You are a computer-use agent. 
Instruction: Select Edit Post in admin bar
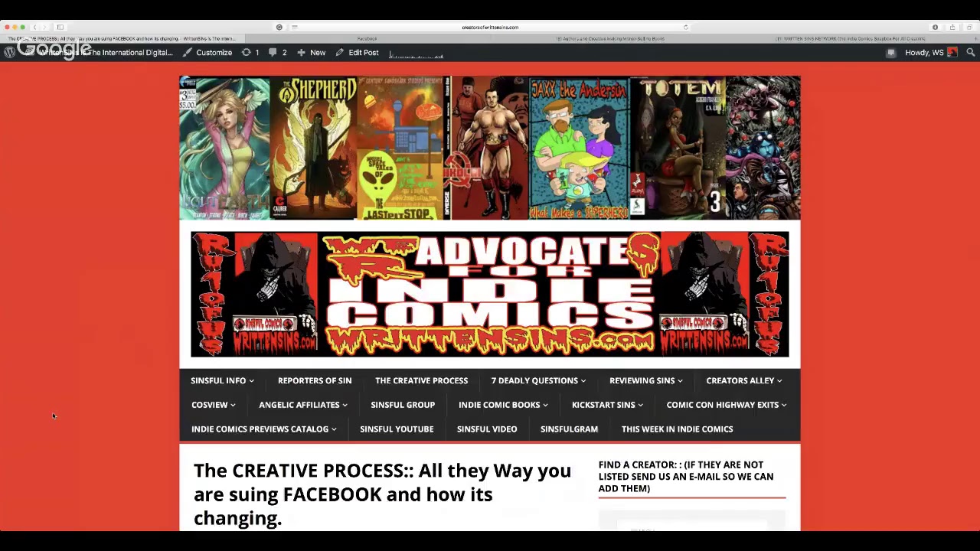(357, 53)
